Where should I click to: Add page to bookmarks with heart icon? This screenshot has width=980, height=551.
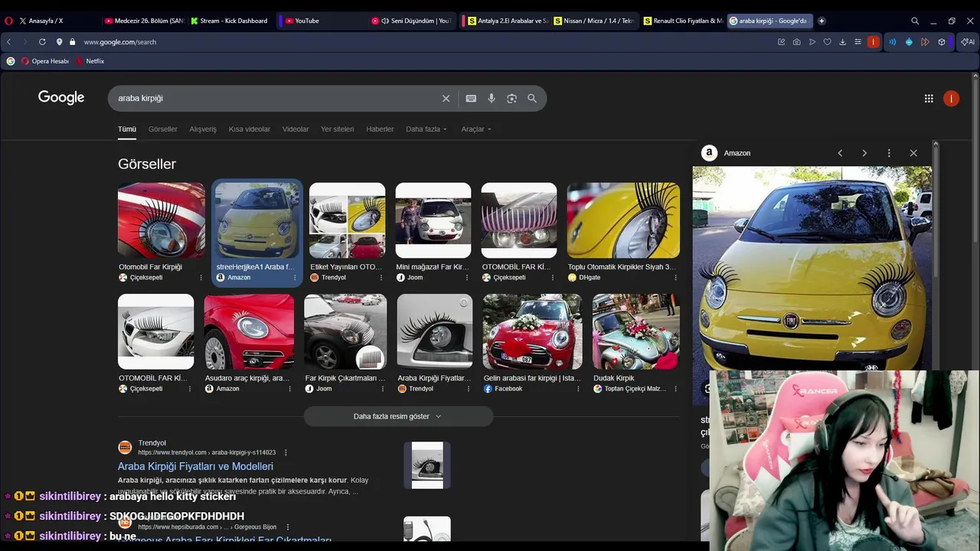pyautogui.click(x=827, y=42)
